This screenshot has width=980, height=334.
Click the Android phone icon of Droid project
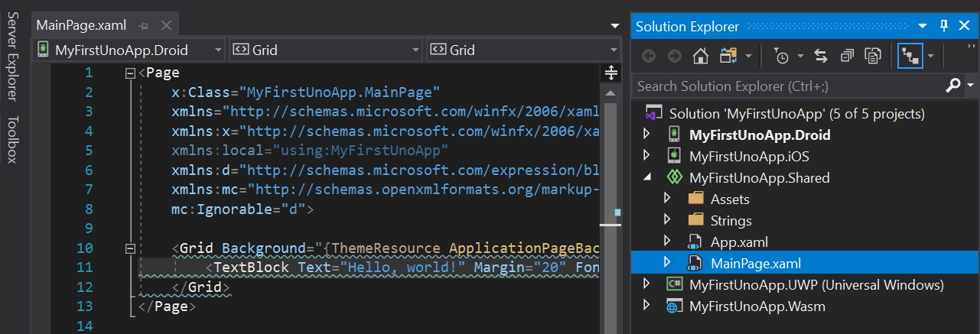click(674, 135)
